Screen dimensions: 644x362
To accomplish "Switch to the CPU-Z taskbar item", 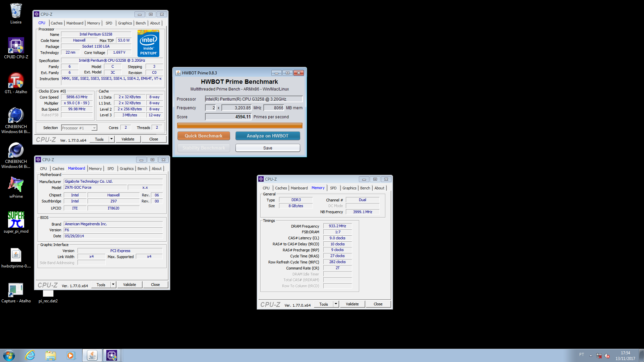I will (x=112, y=355).
